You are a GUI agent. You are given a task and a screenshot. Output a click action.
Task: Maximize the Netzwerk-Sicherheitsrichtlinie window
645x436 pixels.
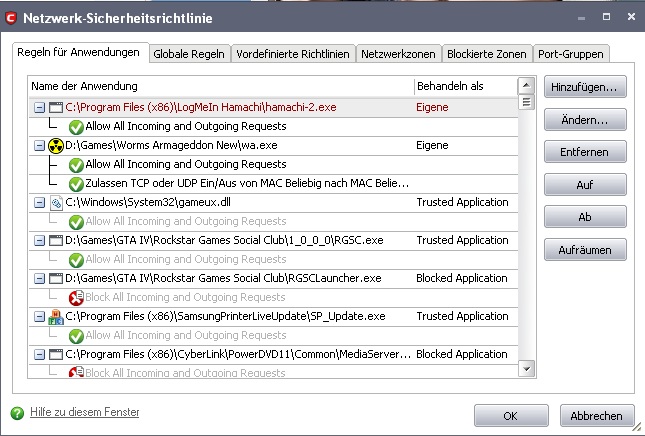pos(606,17)
